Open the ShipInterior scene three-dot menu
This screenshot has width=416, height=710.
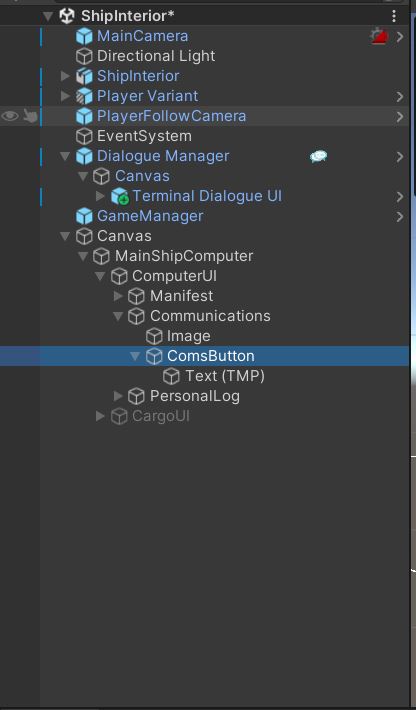click(x=394, y=16)
